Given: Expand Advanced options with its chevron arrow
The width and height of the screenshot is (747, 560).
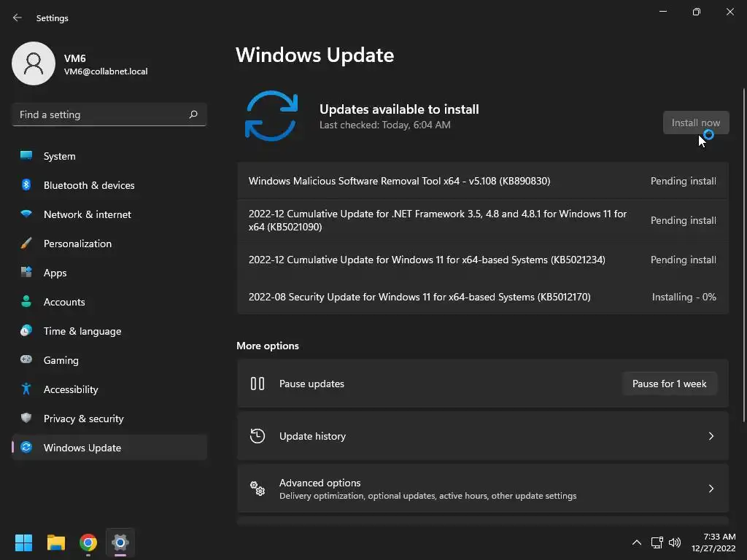Looking at the screenshot, I should [711, 488].
